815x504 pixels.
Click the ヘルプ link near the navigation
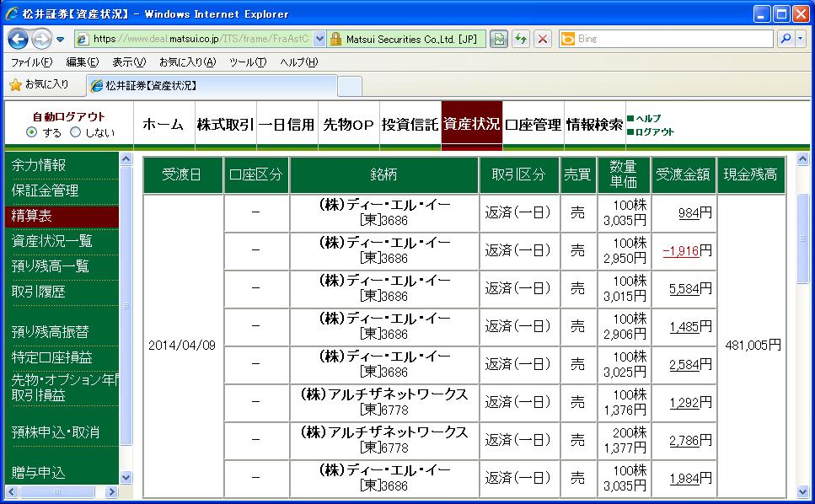pyautogui.click(x=648, y=119)
